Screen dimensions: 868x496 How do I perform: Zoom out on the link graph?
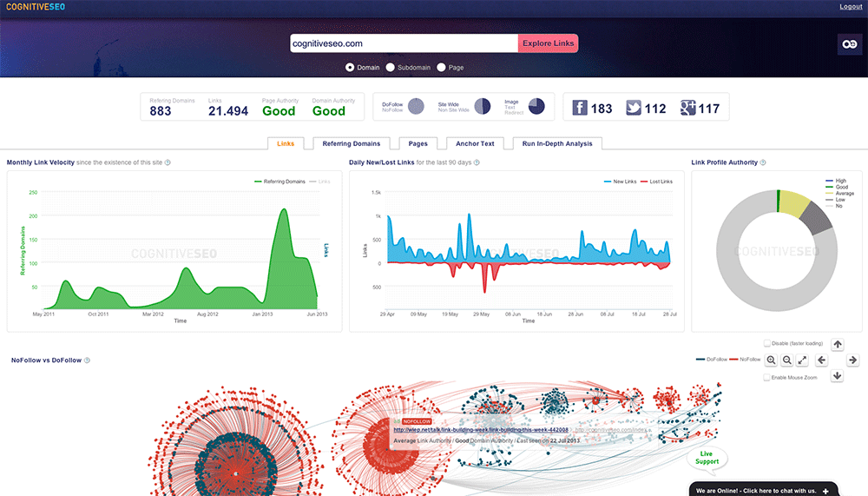tap(786, 360)
